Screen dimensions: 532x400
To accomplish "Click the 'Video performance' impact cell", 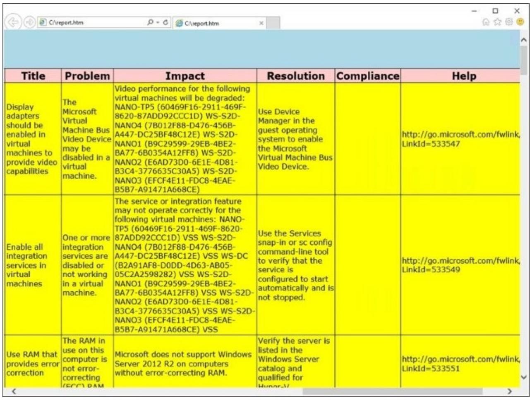I will pyautogui.click(x=185, y=139).
